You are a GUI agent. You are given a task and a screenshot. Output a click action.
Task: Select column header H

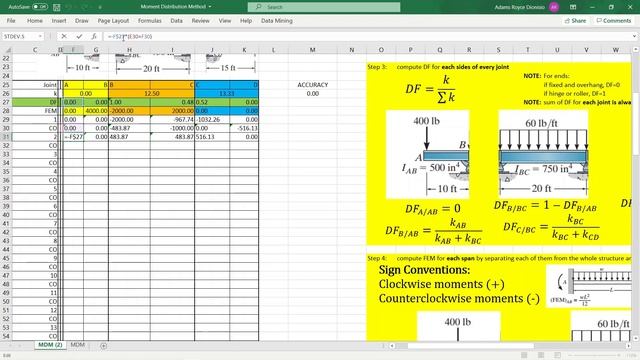point(129,50)
